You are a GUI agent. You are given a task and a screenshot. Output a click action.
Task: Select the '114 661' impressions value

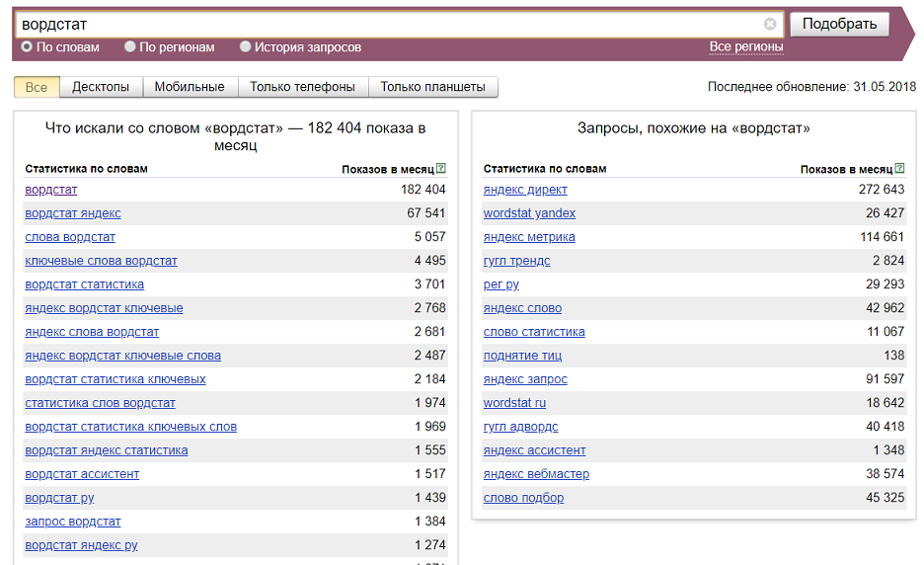(x=882, y=236)
